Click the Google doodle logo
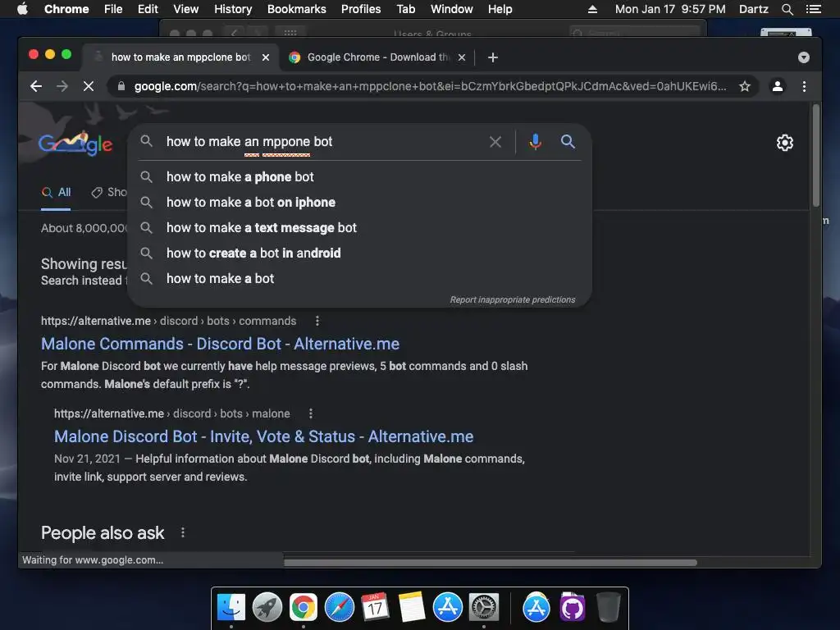Image resolution: width=840 pixels, height=630 pixels. coord(75,144)
